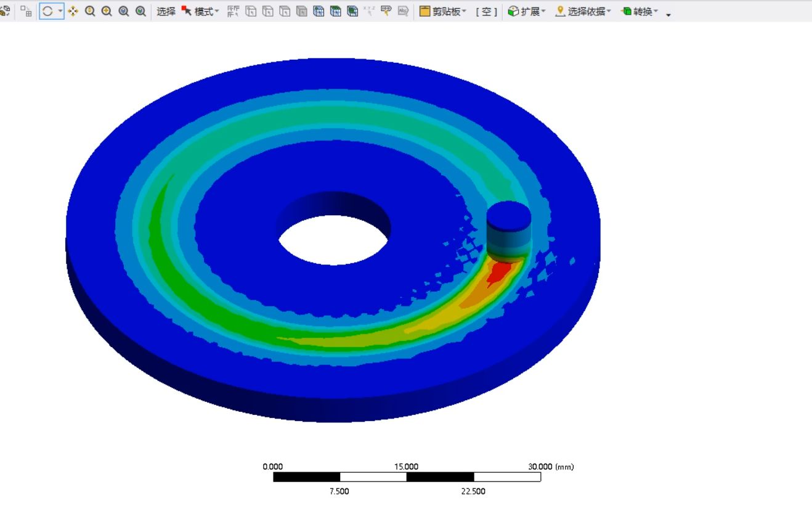Image resolution: width=812 pixels, height=508 pixels.
Task: Click the 0.000 scale label
Action: point(273,467)
